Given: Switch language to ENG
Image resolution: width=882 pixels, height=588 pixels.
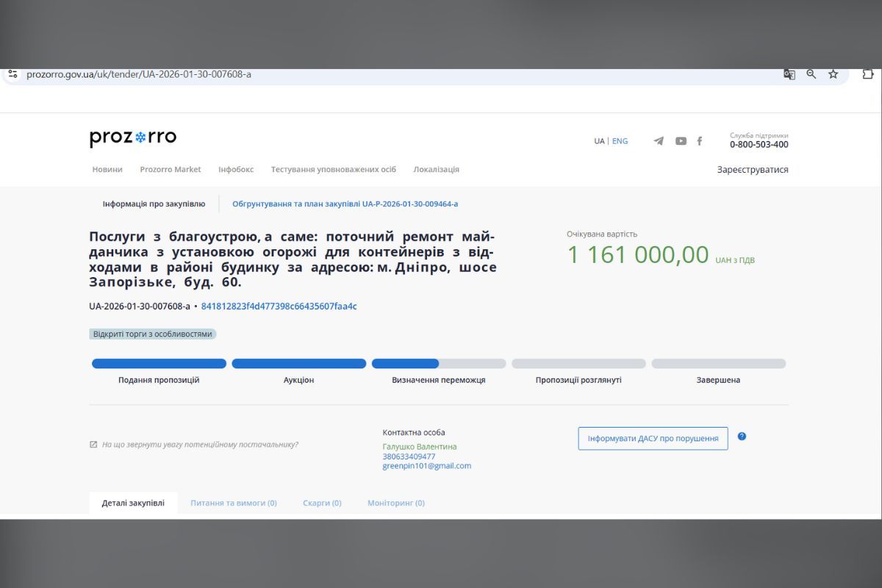Looking at the screenshot, I should (x=621, y=140).
